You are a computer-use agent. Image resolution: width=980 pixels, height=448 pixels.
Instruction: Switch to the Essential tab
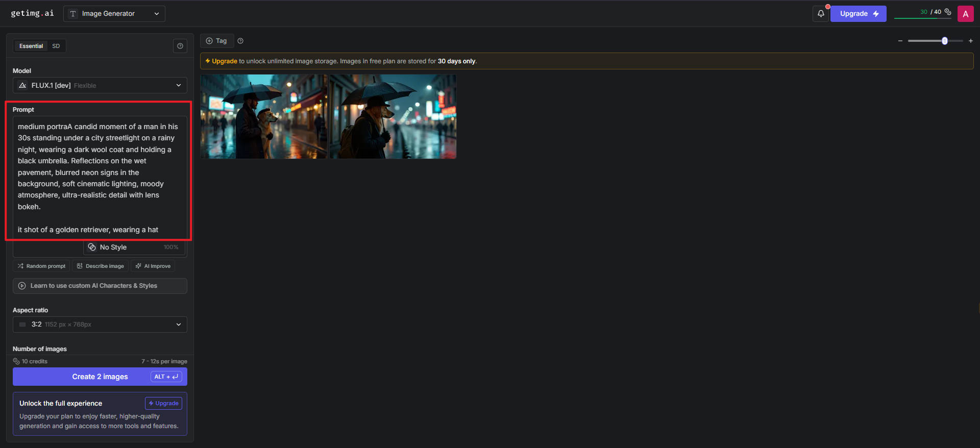coord(31,46)
